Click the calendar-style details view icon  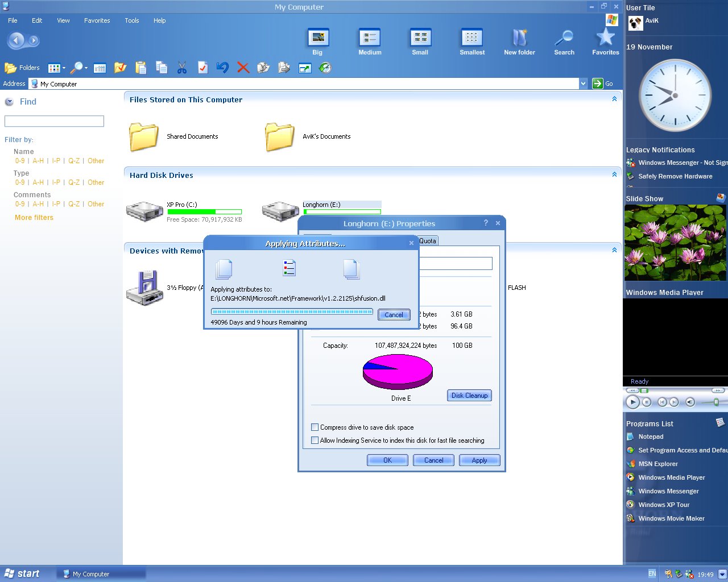(100, 68)
